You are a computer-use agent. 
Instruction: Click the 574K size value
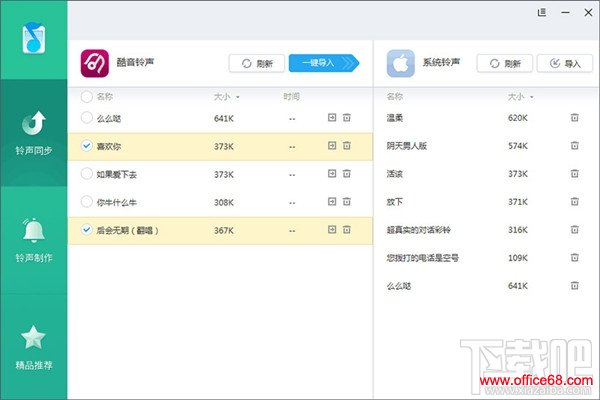(518, 146)
